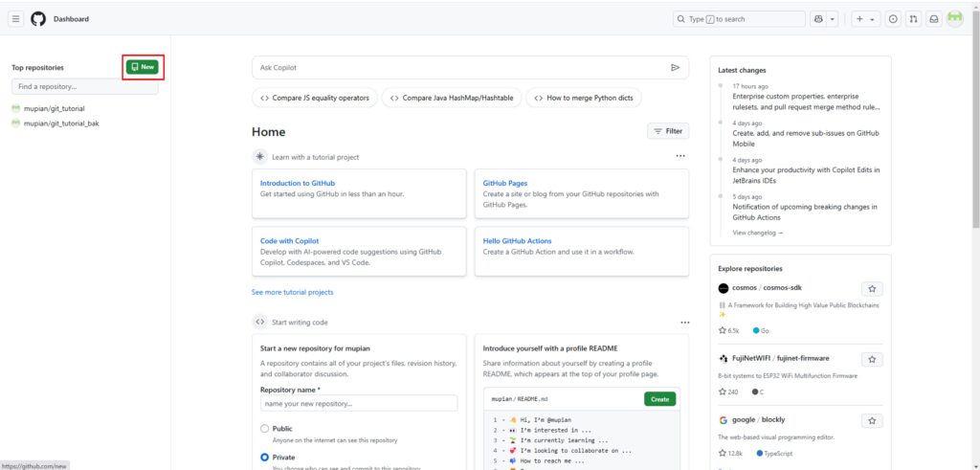Click the FujiNetWIFI avatar icon
Image resolution: width=980 pixels, height=470 pixels.
[x=724, y=359]
